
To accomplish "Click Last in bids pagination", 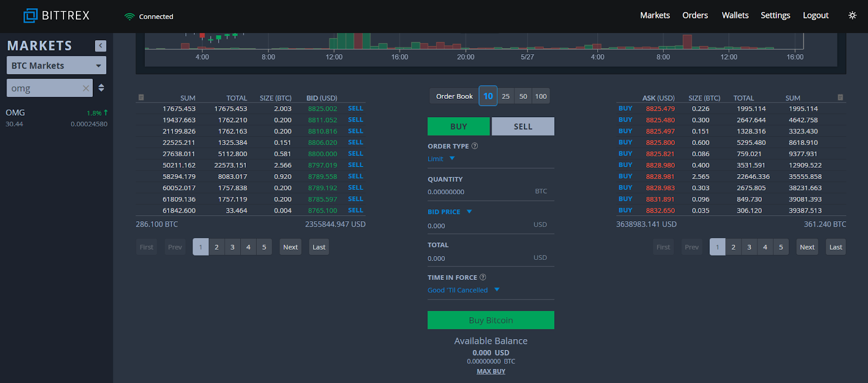I will tap(319, 247).
